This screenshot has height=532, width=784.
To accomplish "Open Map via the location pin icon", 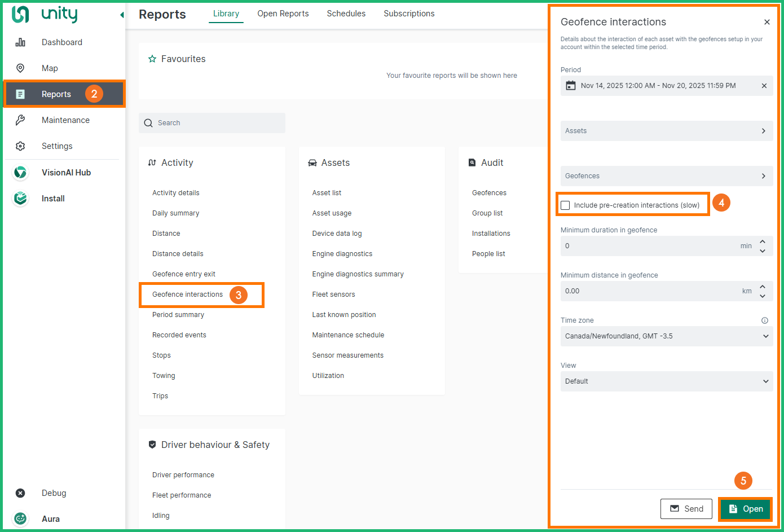I will (20, 68).
